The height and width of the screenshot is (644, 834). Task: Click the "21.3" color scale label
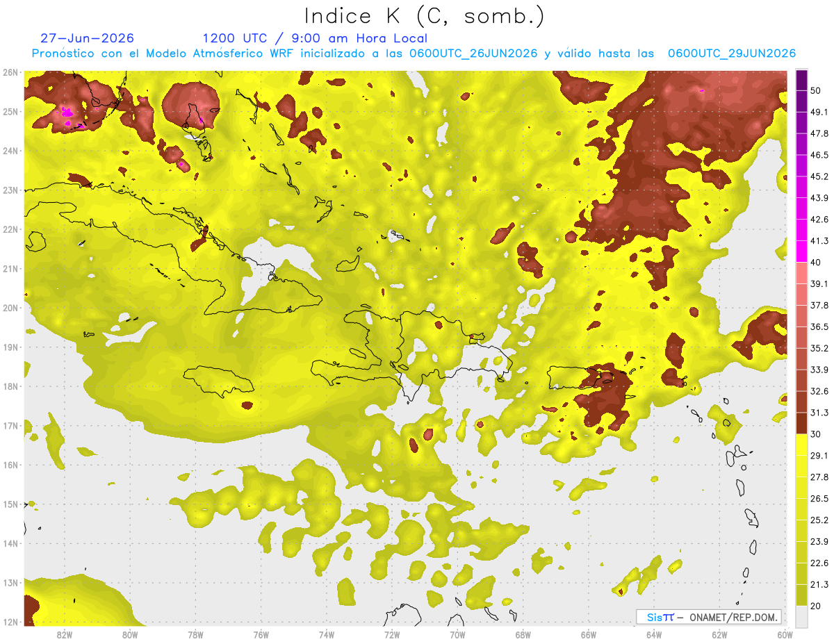click(x=819, y=585)
